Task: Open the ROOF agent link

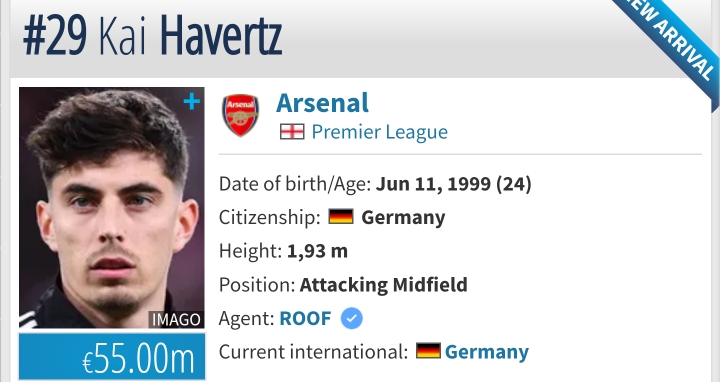Action: pos(305,318)
